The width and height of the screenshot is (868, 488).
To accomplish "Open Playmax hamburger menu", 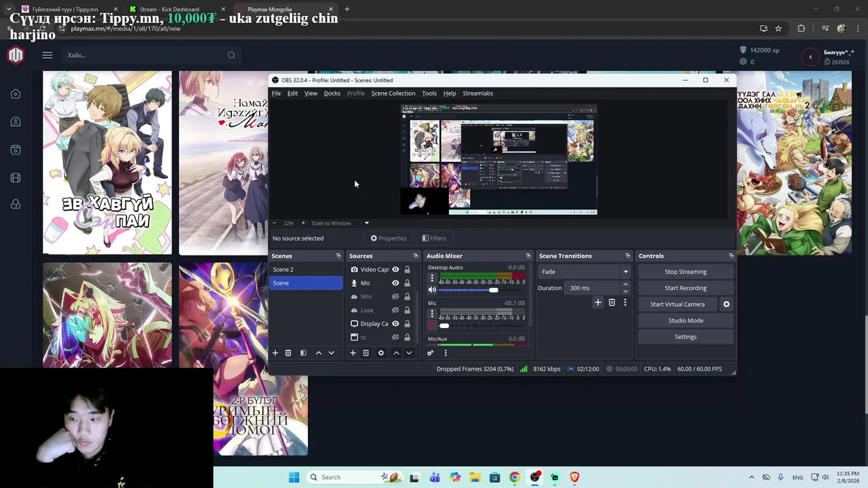I will tap(47, 55).
